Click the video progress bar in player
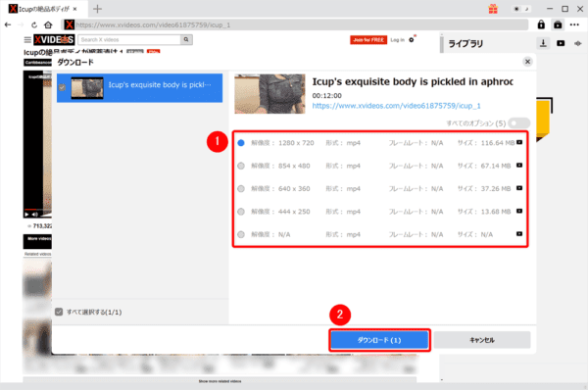Viewport: 588px width, 390px height. click(37, 210)
